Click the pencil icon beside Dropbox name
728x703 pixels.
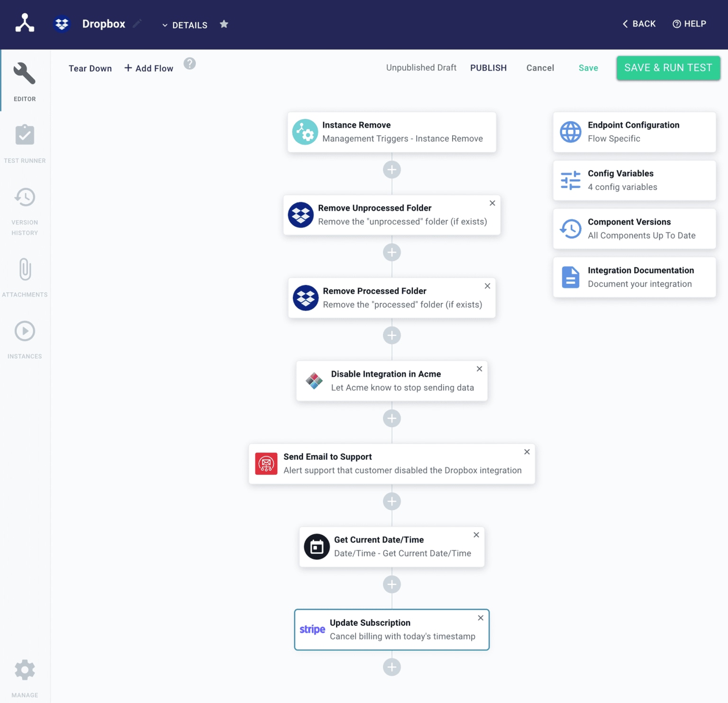tap(137, 24)
